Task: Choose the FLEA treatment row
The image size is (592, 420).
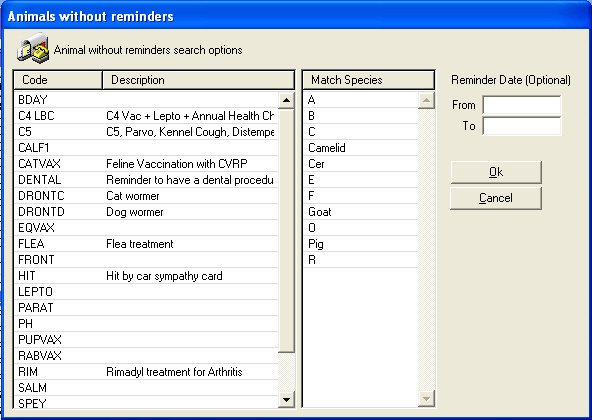Action: [146, 244]
